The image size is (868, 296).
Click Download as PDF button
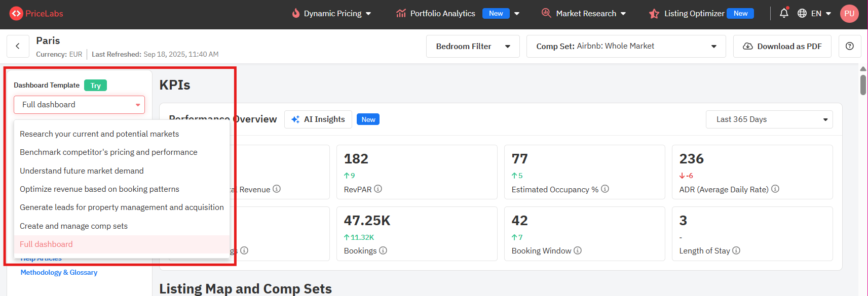click(782, 46)
